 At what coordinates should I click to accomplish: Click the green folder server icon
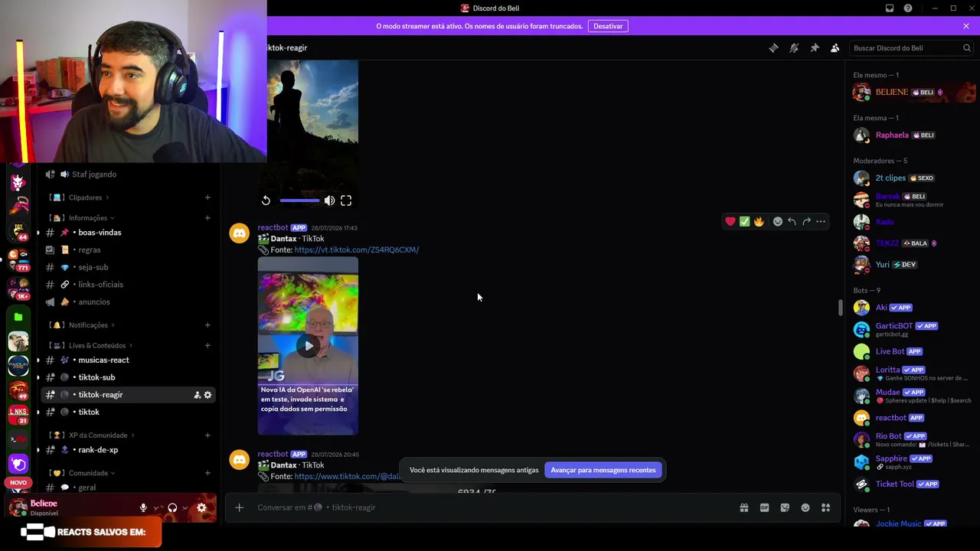pyautogui.click(x=18, y=317)
